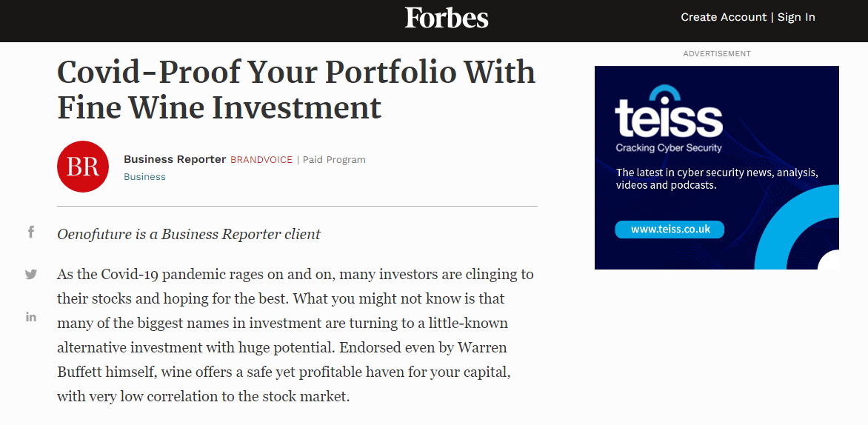The image size is (868, 425).
Task: Click the BRANDVOICE label
Action: (x=261, y=160)
